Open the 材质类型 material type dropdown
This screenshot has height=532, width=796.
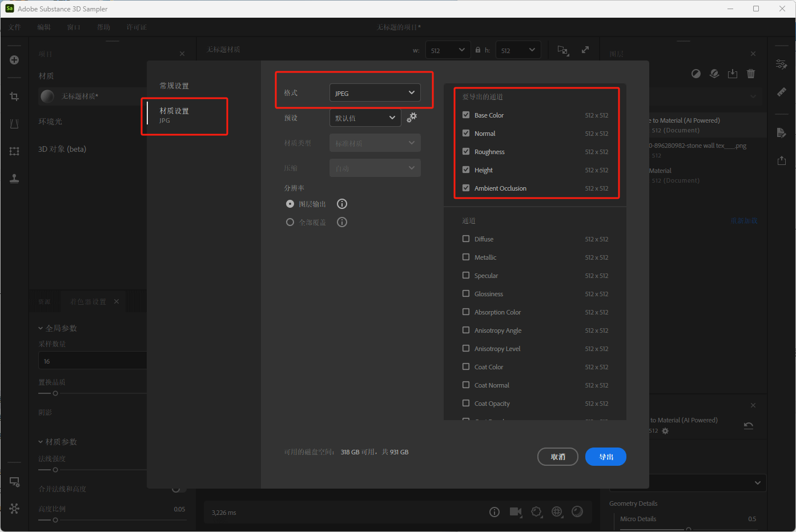click(x=375, y=143)
